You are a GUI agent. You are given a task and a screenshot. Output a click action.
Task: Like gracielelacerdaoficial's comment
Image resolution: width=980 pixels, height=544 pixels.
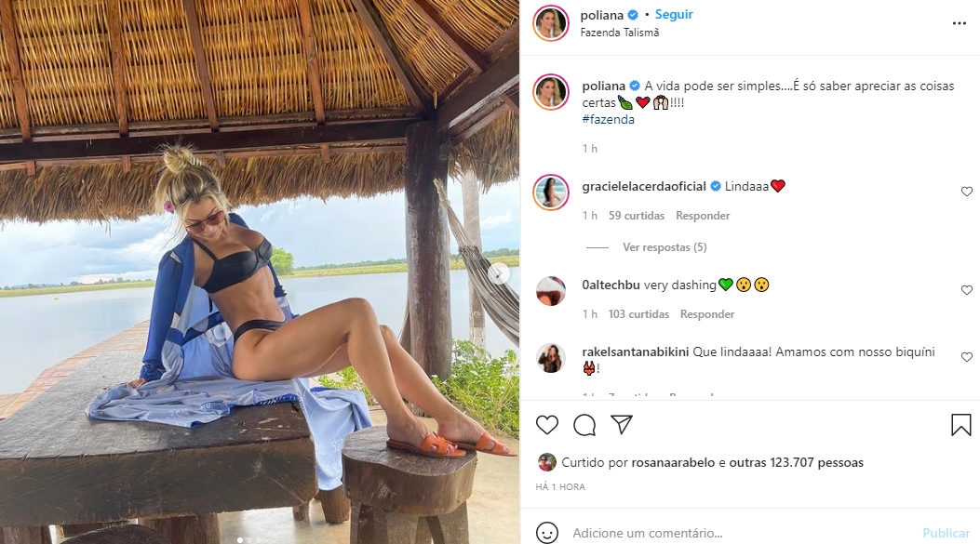[966, 192]
